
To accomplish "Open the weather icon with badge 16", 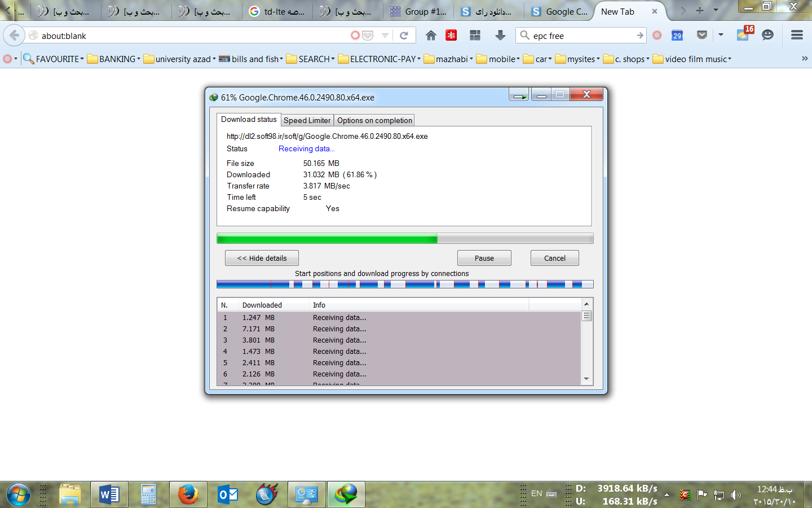I will click(745, 34).
